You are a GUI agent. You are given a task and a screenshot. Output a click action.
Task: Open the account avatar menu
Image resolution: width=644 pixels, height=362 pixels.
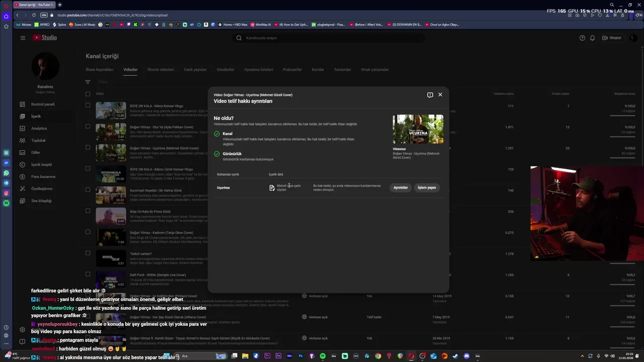(632, 38)
